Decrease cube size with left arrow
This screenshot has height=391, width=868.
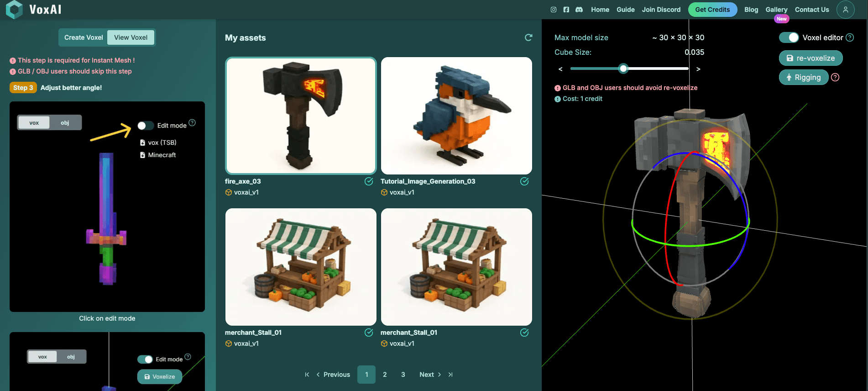(x=560, y=69)
